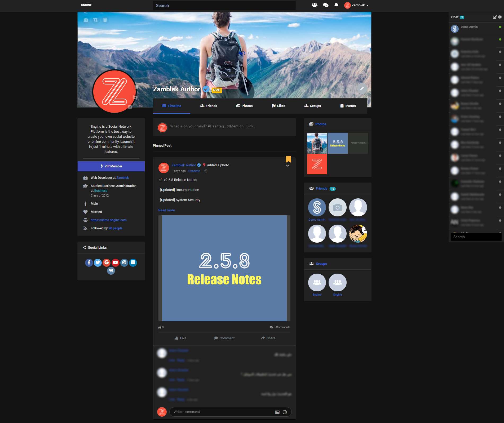Click the VIP Member button
Screen dimensions: 504x423
point(111,166)
